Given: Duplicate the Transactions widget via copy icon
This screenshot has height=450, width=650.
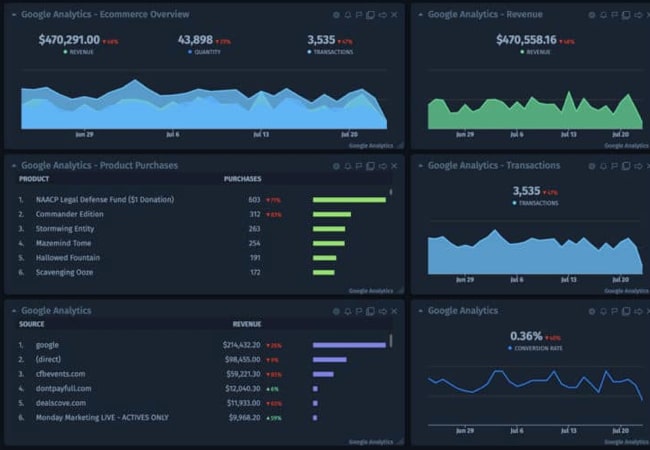Looking at the screenshot, I should click(x=625, y=166).
